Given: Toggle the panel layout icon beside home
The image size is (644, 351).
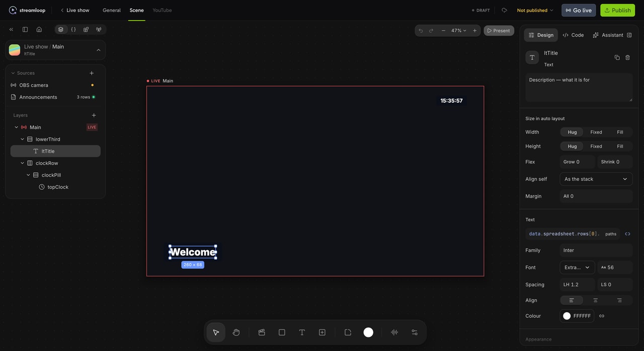Looking at the screenshot, I should point(25,29).
